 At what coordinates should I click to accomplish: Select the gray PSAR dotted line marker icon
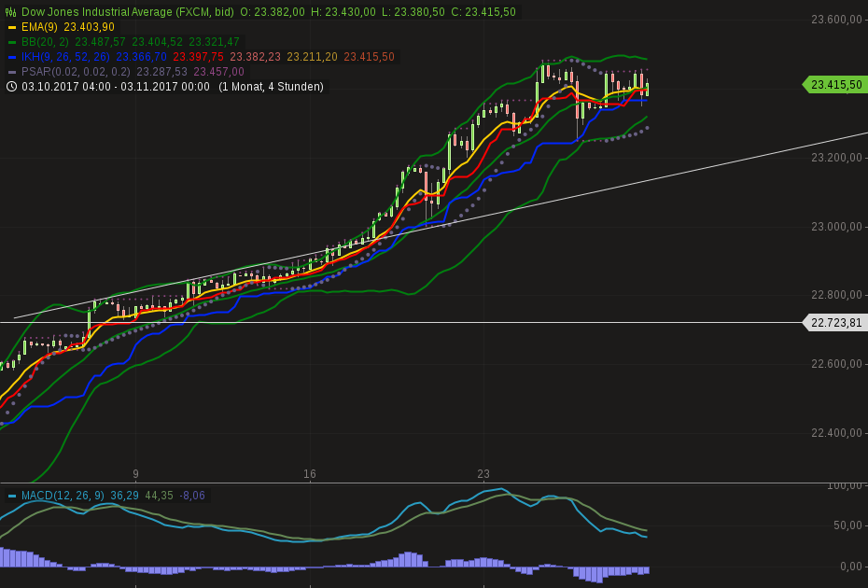[11, 72]
